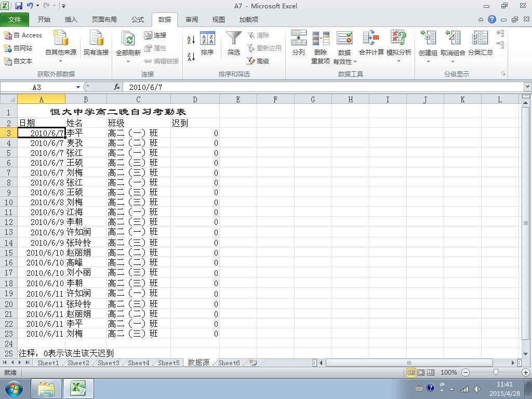The height and width of the screenshot is (399, 532).
Task: Import data from Access
Action: (23, 35)
